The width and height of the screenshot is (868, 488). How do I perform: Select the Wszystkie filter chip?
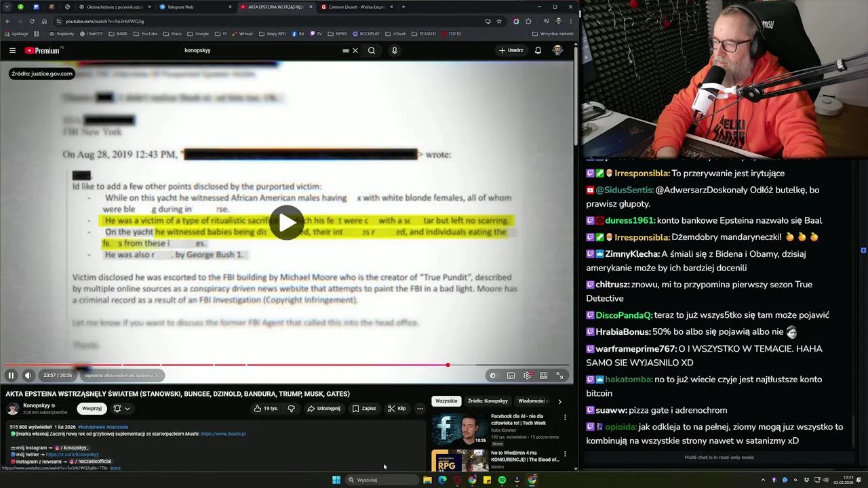tap(446, 401)
